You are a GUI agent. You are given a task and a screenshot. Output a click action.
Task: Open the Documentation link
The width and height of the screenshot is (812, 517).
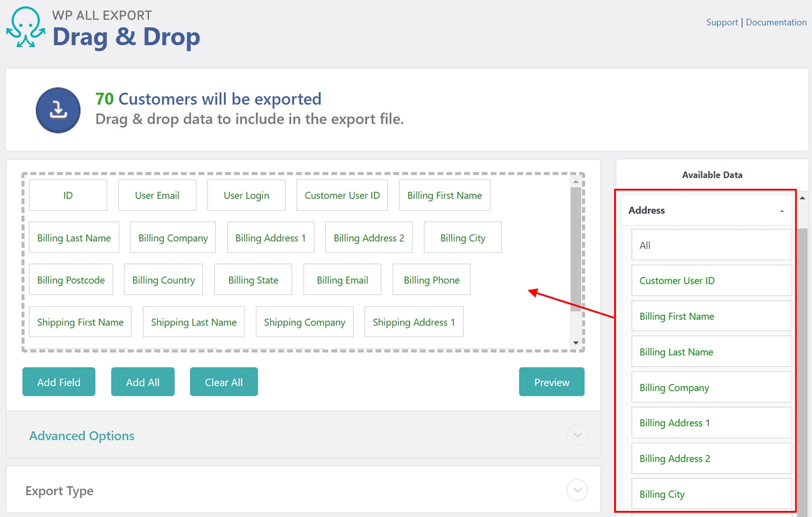coord(776,22)
